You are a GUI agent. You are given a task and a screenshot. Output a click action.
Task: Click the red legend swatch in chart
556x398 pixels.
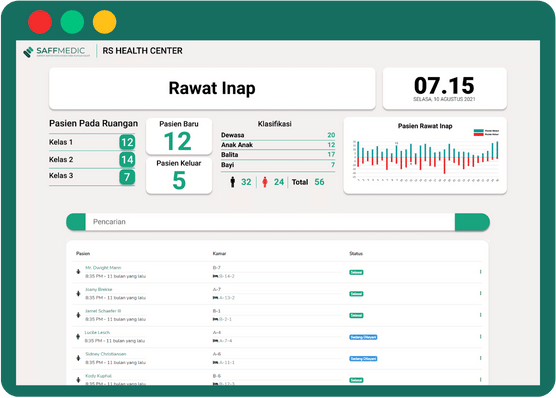pos(479,134)
